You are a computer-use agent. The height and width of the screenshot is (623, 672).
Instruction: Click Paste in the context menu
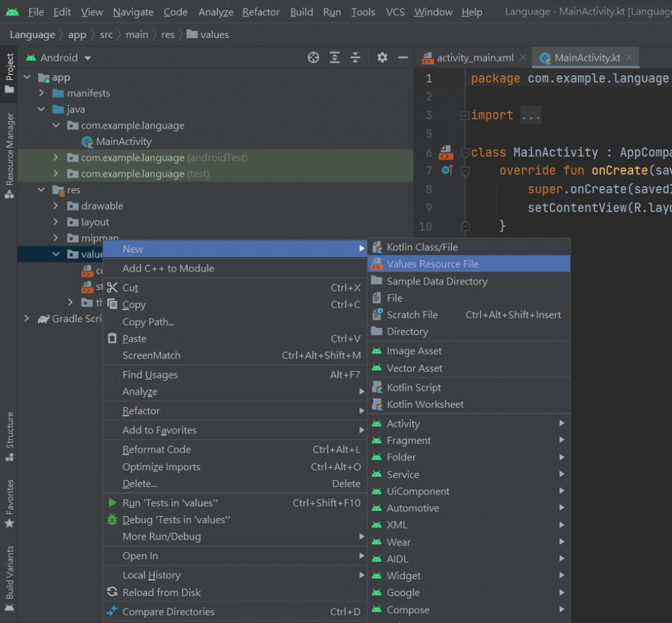(x=235, y=338)
